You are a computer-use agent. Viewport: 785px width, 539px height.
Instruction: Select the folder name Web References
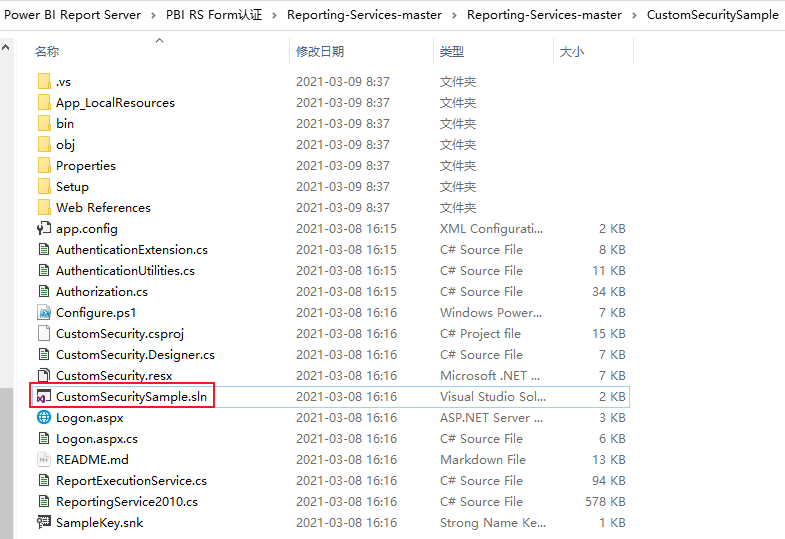(103, 207)
